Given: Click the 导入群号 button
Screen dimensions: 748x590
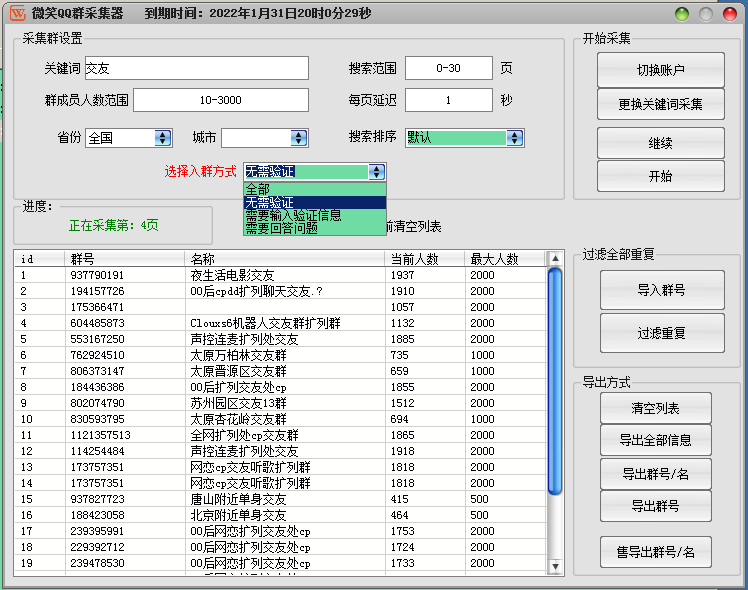Looking at the screenshot, I should point(662,290).
